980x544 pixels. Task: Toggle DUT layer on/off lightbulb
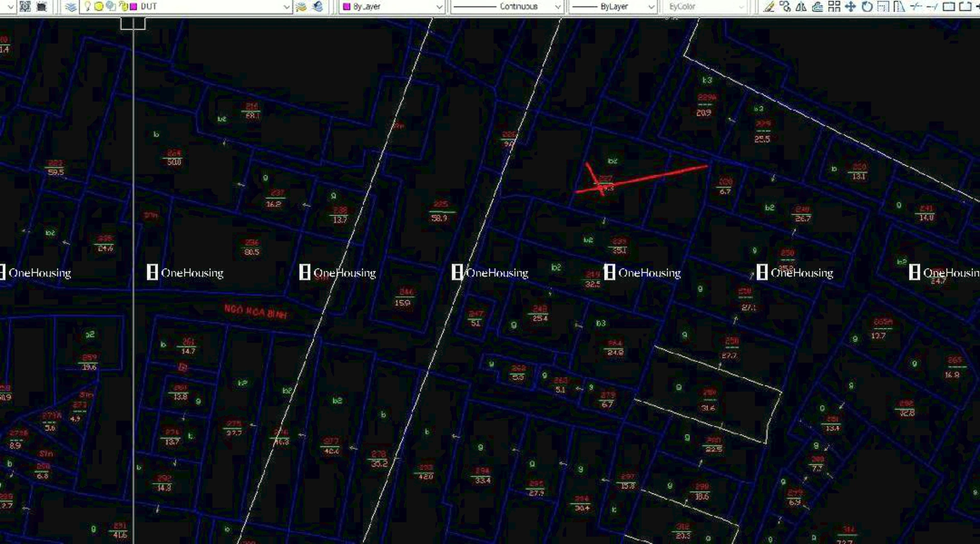coord(87,7)
